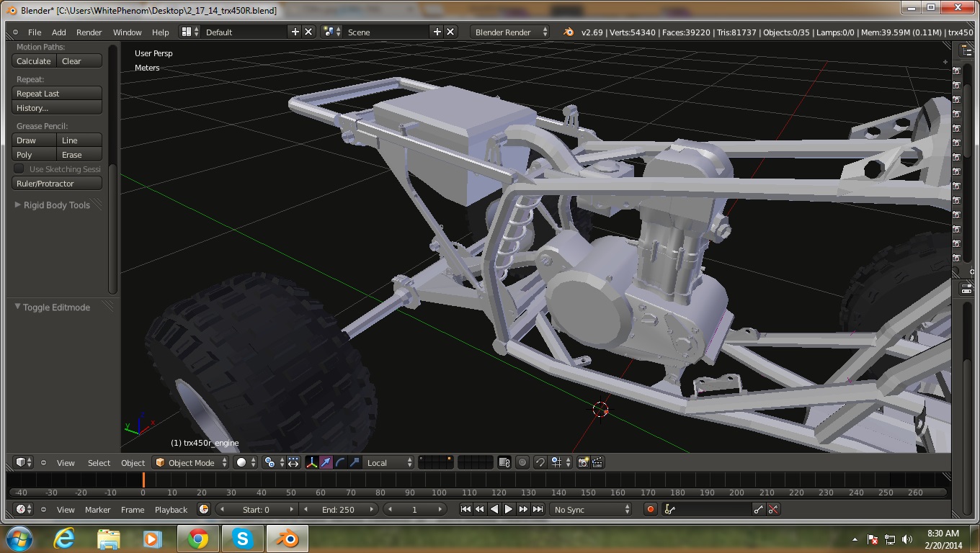Select the scale manipulator icon
Image resolution: width=980 pixels, height=553 pixels.
point(355,462)
